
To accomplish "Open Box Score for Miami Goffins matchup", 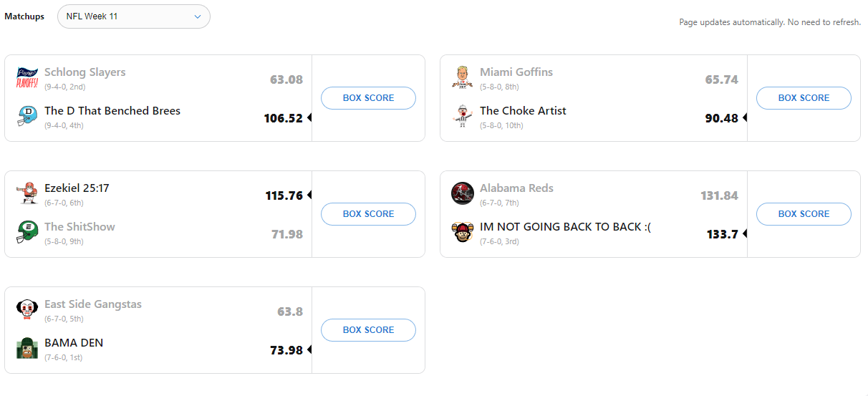I will click(804, 98).
